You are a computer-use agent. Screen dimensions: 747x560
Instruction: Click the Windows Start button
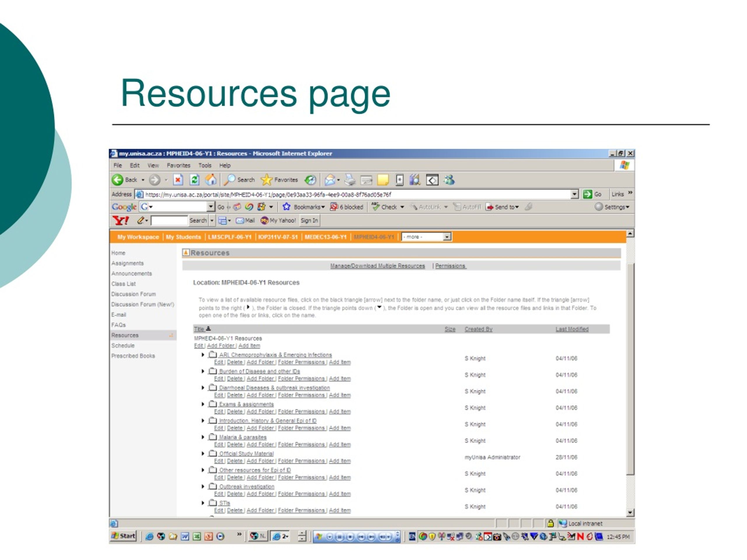point(123,536)
